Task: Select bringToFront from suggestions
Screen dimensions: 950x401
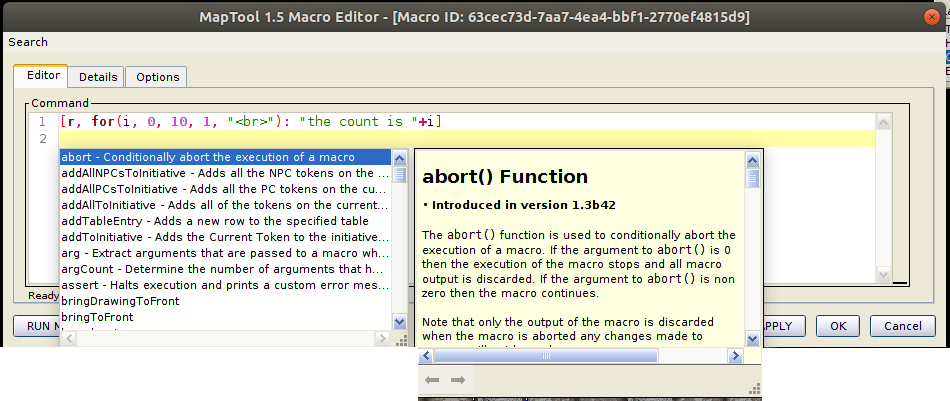Action: pos(225,317)
